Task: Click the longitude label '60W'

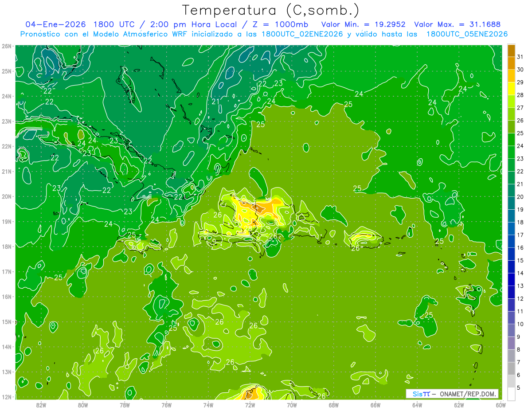Action: pyautogui.click(x=501, y=405)
